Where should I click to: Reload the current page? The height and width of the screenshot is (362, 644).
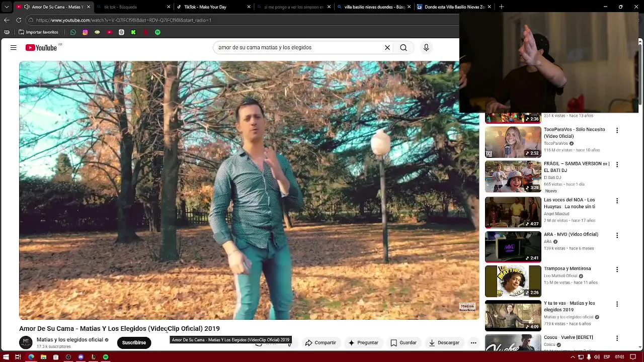coord(19,20)
